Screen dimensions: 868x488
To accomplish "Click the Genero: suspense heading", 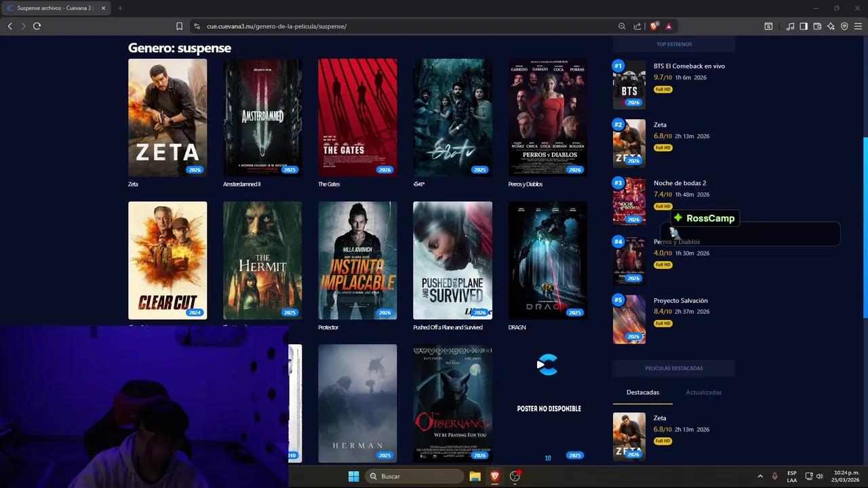I will [180, 48].
